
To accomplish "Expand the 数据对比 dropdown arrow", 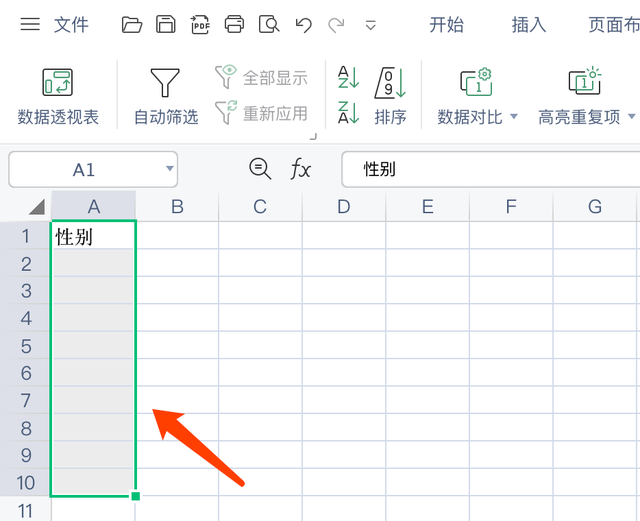I will coord(514,116).
